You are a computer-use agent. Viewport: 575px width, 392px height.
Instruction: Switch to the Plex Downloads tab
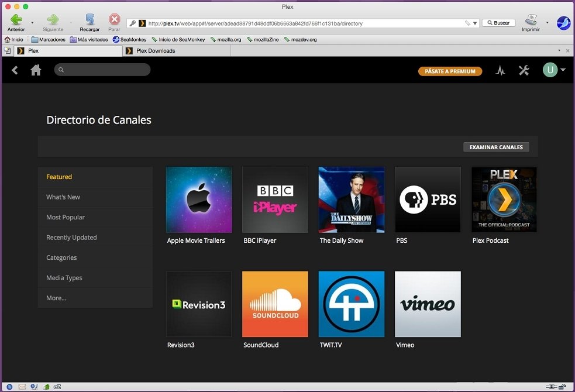pos(177,50)
